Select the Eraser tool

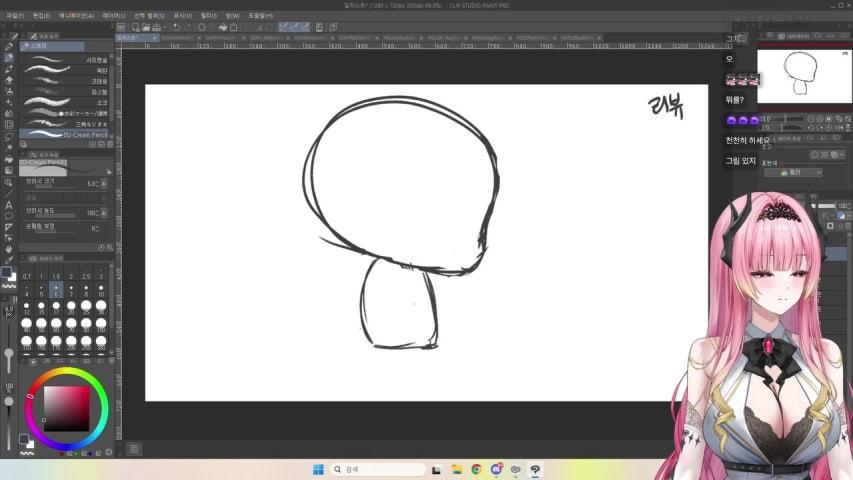9,80
